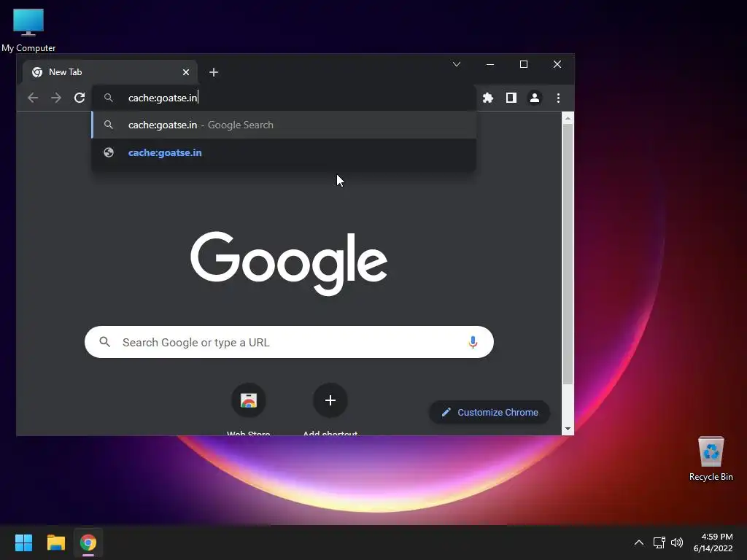Maximize the Chrome window
747x560 pixels.
coord(524,64)
